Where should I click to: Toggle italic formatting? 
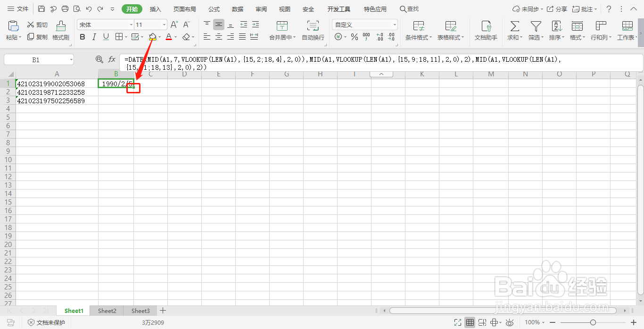(x=94, y=37)
